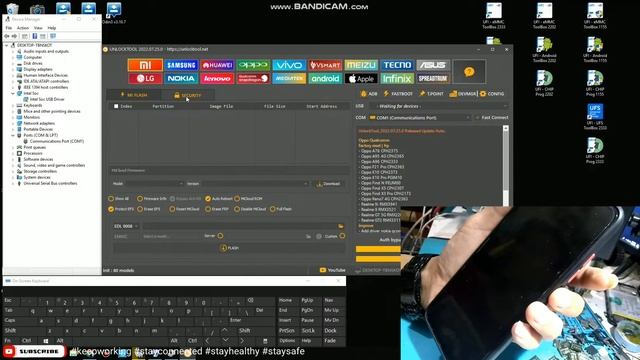Tick the Fast Connect checkbox
Image resolution: width=640 pixels, height=360 pixels.
(477, 118)
